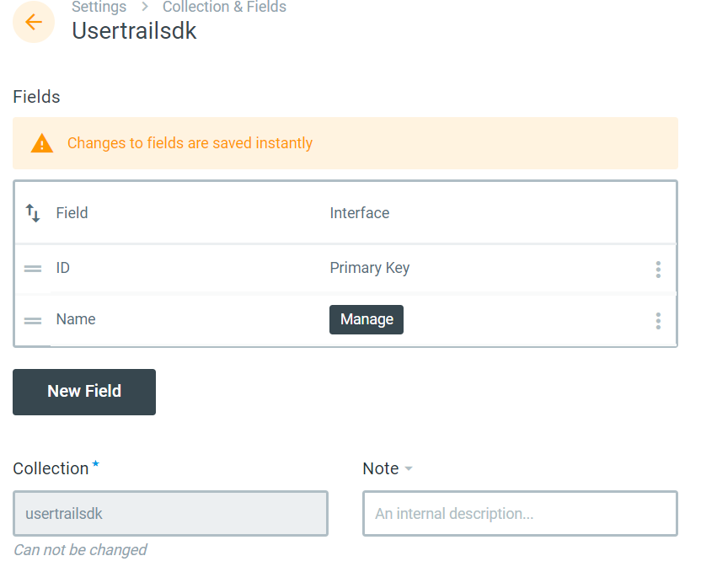This screenshot has height=588, width=717.
Task: Click inside the Note description input
Action: [x=519, y=513]
